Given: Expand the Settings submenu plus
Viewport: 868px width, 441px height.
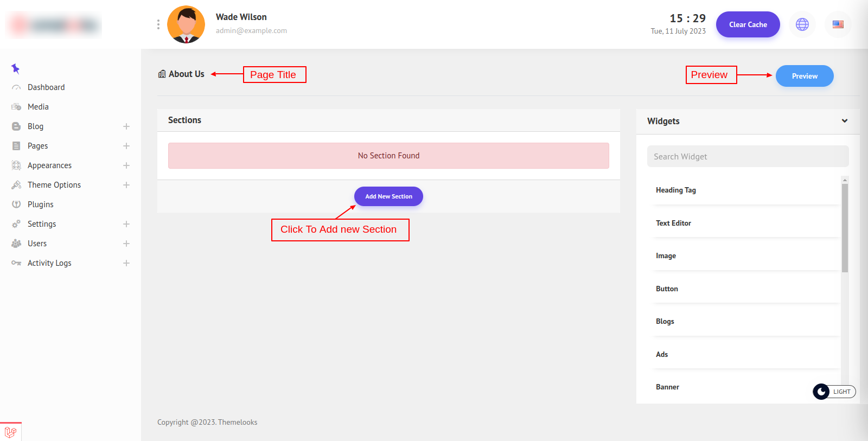Looking at the screenshot, I should click(x=126, y=224).
